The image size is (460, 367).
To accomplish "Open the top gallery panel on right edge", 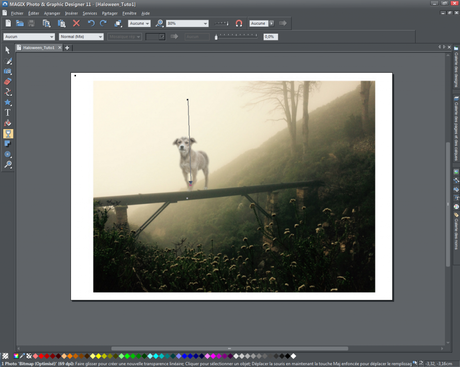I will click(456, 66).
